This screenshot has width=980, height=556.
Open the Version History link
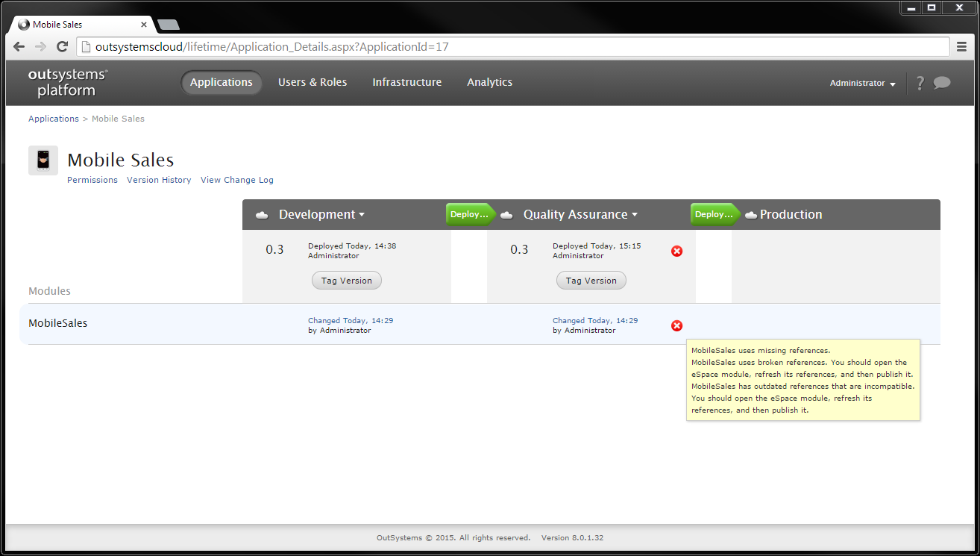pos(159,180)
